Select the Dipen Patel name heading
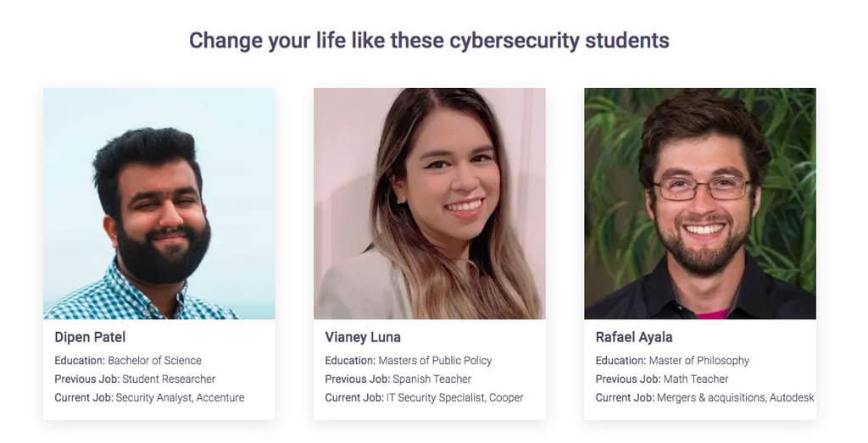The width and height of the screenshot is (868, 443). tap(90, 337)
